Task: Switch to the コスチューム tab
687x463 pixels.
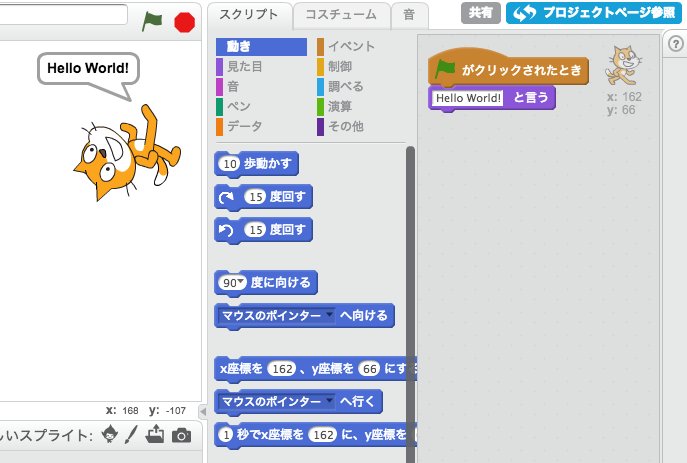Action: (x=341, y=14)
